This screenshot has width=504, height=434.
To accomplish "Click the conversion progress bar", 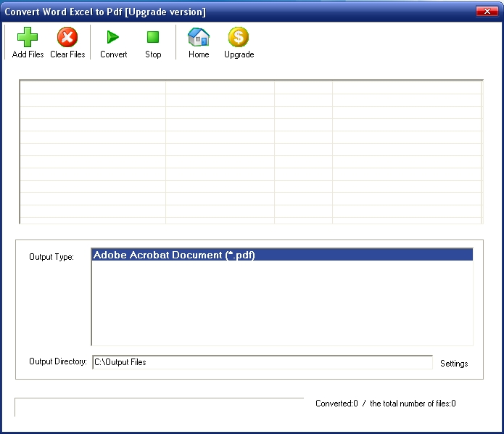I will pos(159,407).
